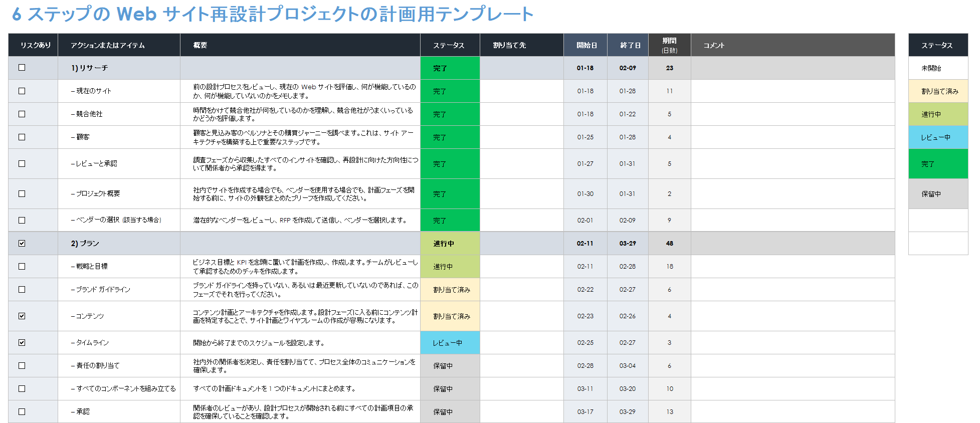Open status cell for 1) リサーチ row

click(450, 68)
